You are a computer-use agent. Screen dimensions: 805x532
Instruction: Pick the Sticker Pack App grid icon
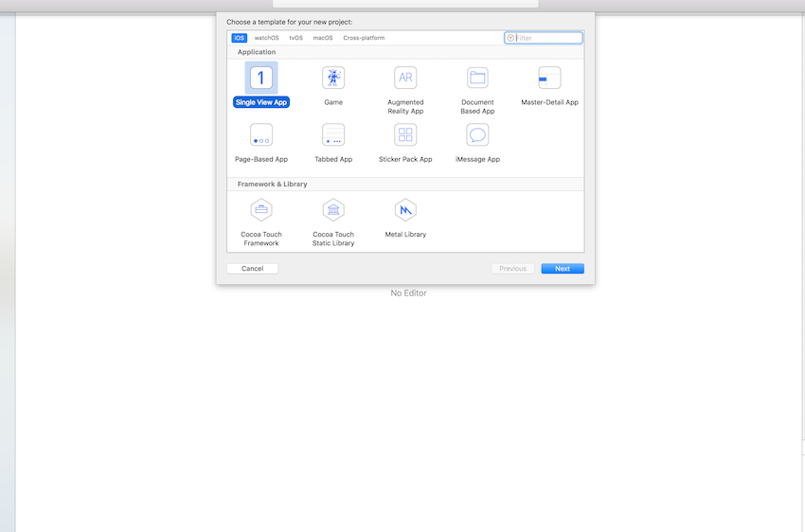405,135
